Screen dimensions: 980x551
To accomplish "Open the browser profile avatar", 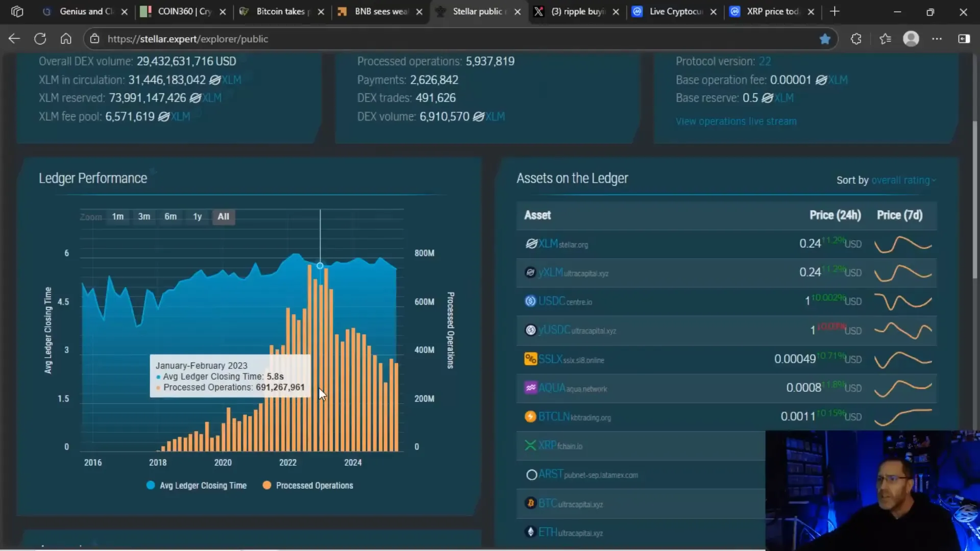I will 911,39.
